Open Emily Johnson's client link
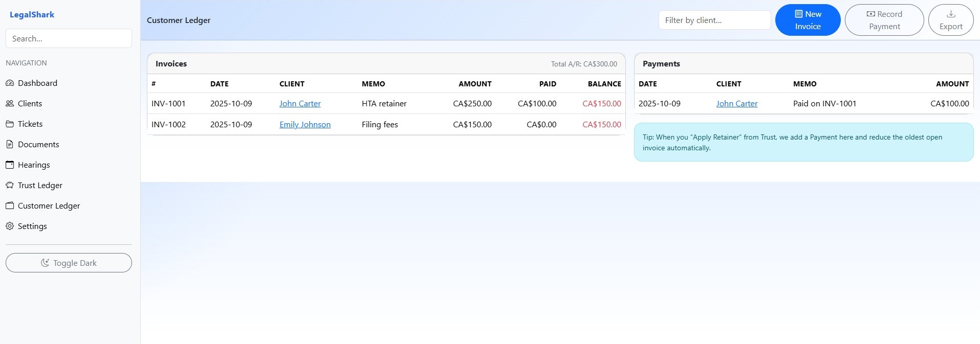Screen dimensions: 980x344 pos(305,124)
